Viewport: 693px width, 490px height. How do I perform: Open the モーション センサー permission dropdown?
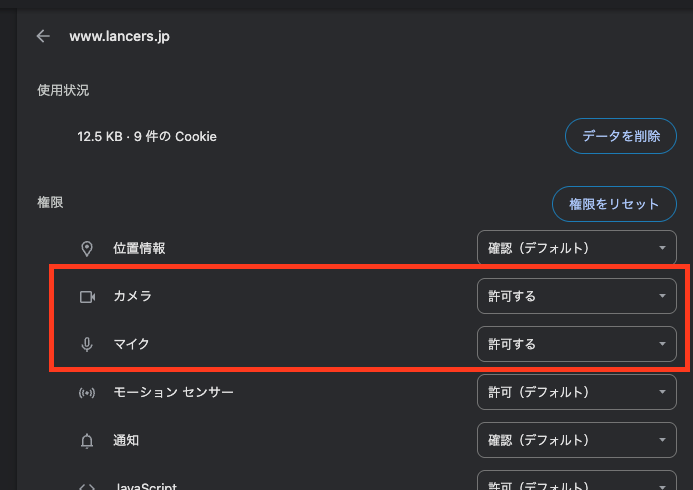click(x=576, y=392)
